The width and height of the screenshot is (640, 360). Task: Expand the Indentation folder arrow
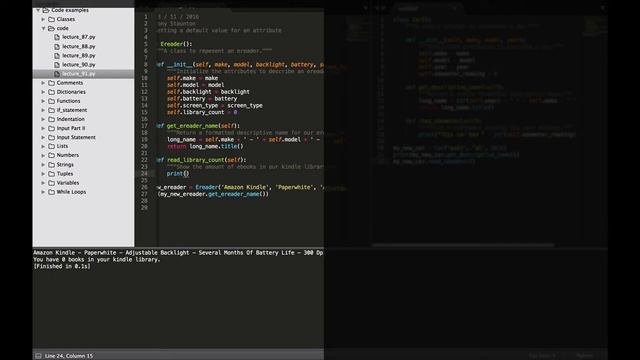tap(43, 119)
